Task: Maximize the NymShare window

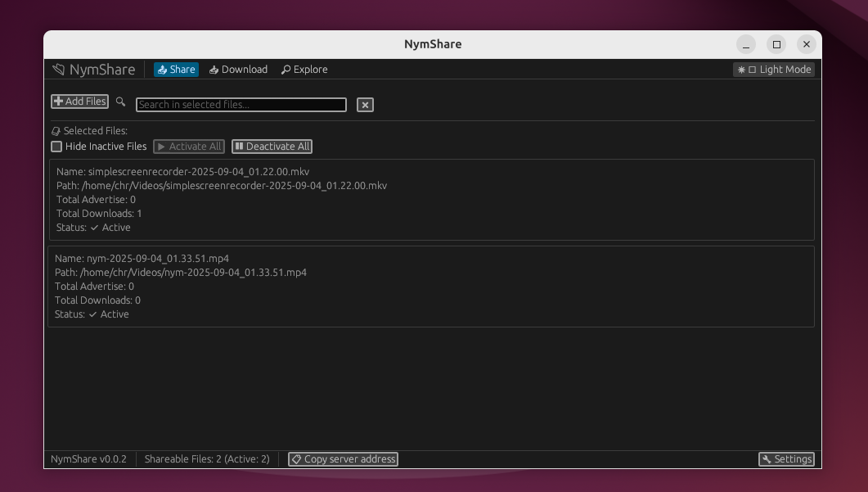Action: 776,44
